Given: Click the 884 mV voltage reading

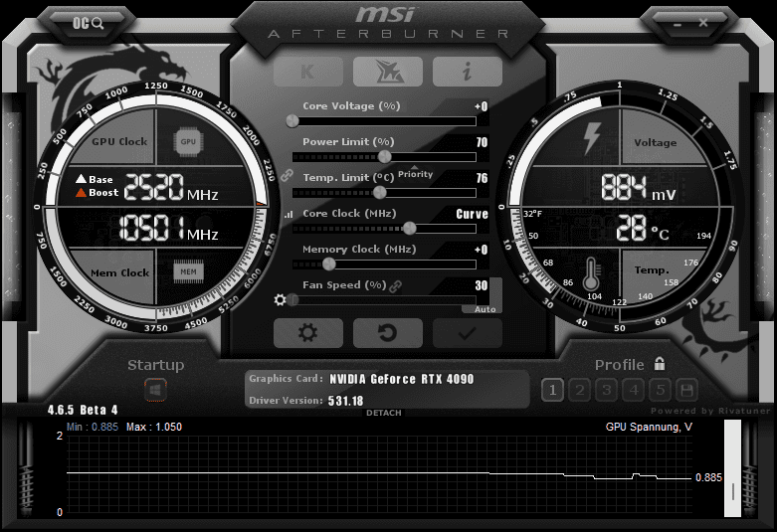Looking at the screenshot, I should tap(639, 188).
